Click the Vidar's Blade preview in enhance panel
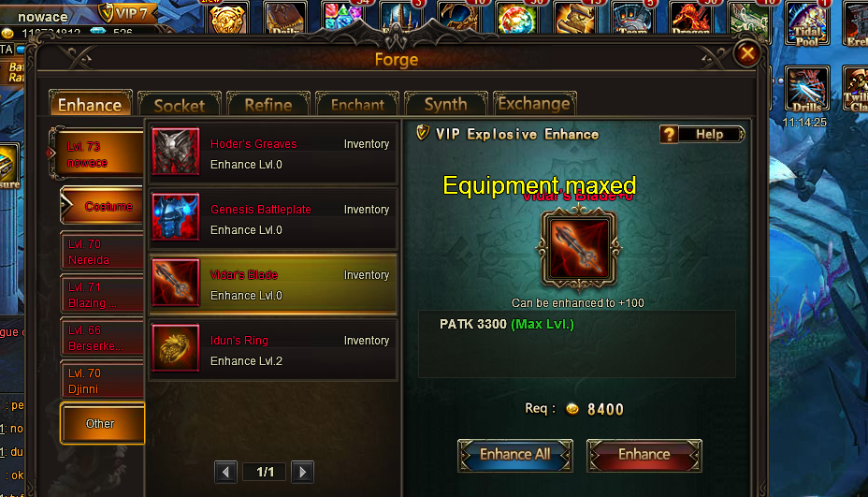 coord(578,248)
